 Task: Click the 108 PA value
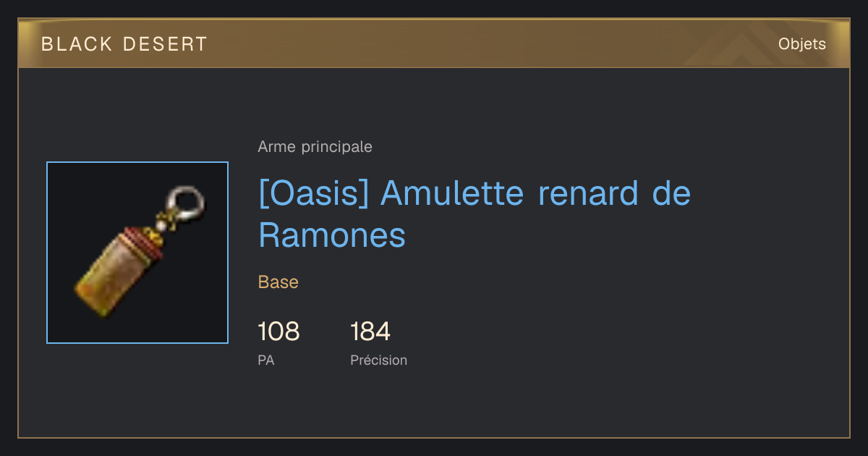coord(278,332)
